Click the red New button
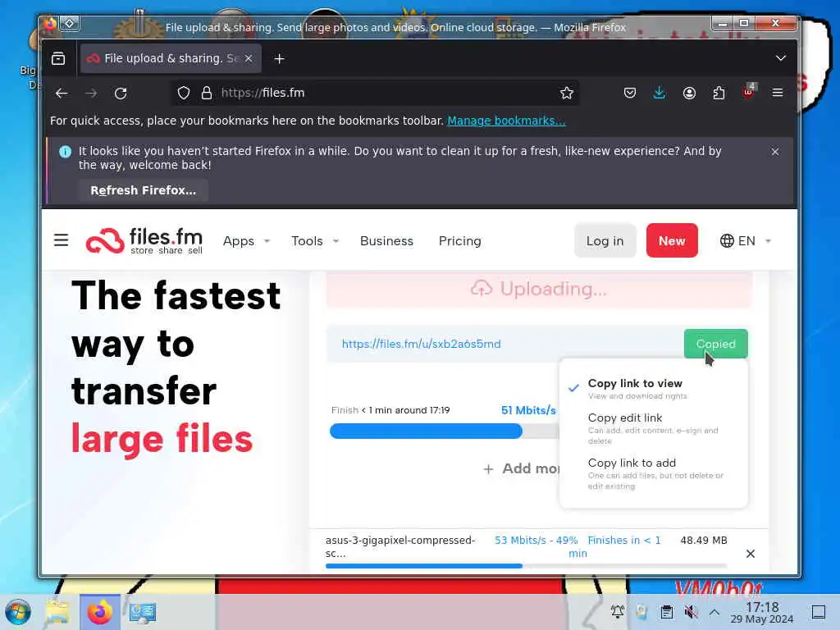 tap(672, 241)
